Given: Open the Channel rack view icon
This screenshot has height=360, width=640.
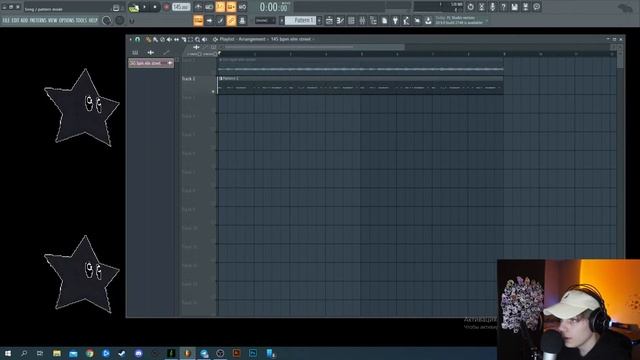Looking at the screenshot, I should pyautogui.click(x=351, y=20).
